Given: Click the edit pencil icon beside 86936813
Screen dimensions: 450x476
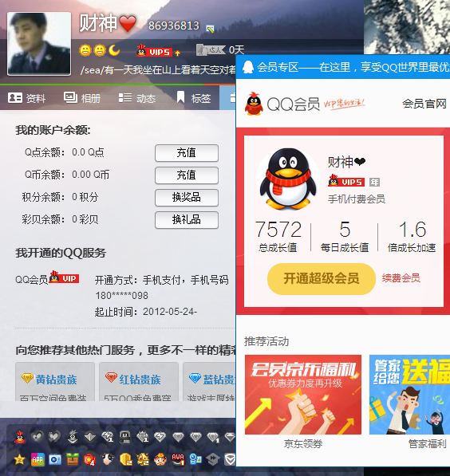Looking at the screenshot, I should (210, 29).
